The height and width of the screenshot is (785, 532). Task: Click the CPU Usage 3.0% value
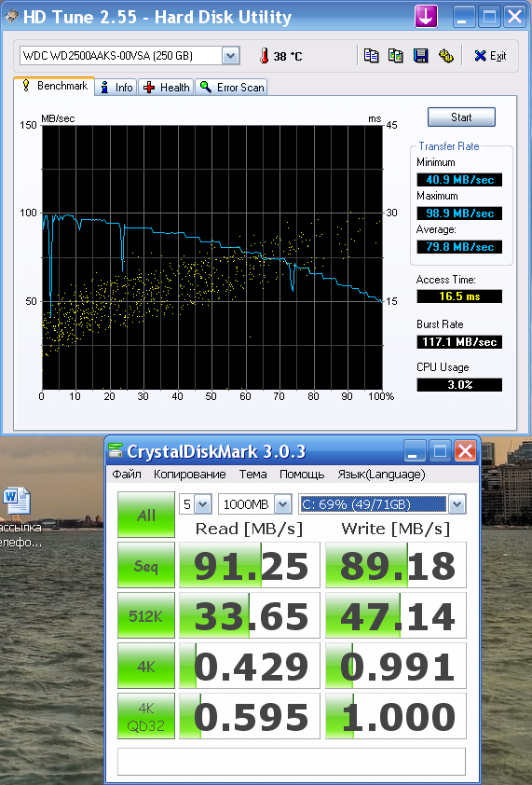pos(459,385)
